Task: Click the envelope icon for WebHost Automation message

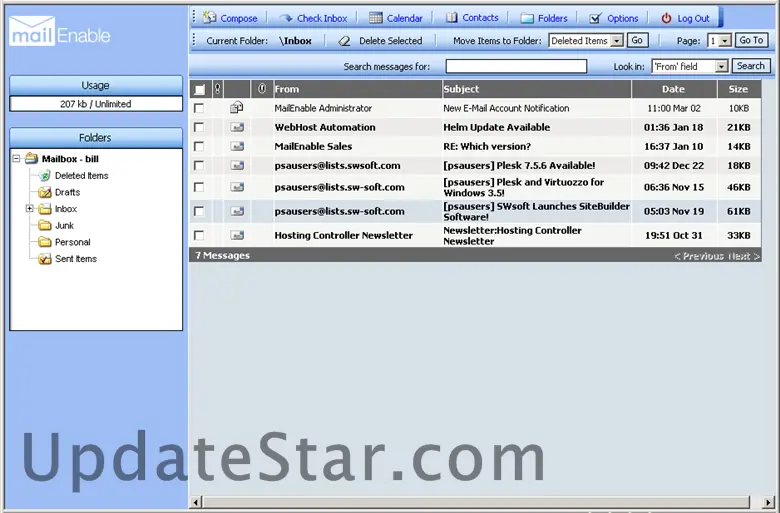Action: click(x=237, y=127)
